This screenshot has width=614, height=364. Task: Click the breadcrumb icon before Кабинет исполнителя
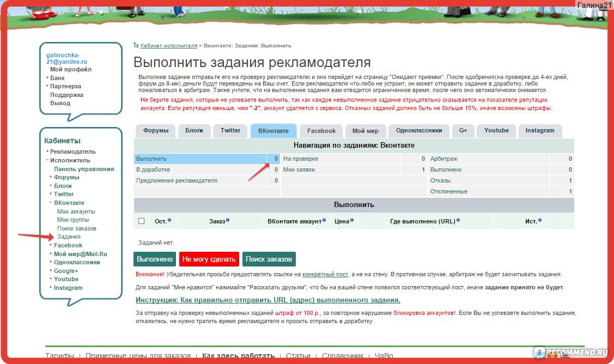(x=136, y=45)
